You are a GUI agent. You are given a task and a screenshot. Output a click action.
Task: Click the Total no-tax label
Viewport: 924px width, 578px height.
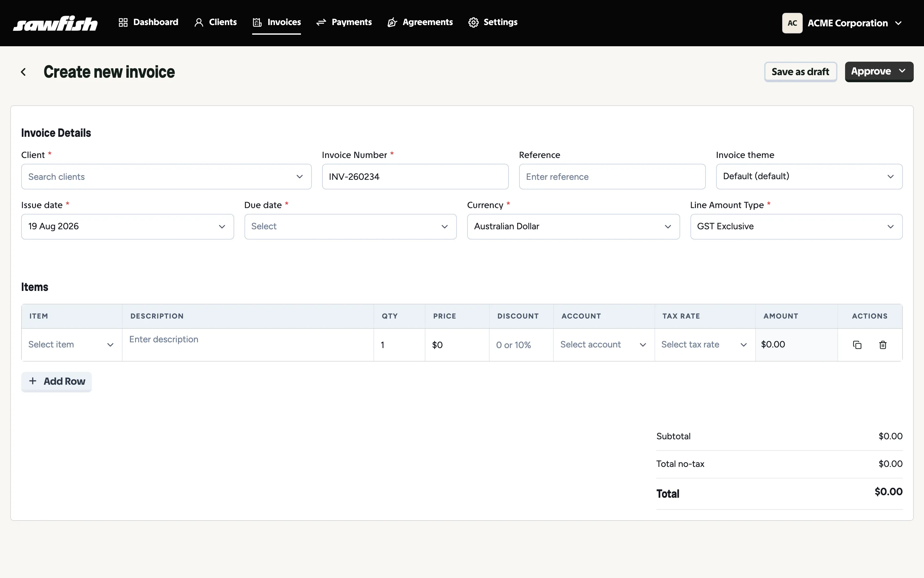[x=680, y=464]
